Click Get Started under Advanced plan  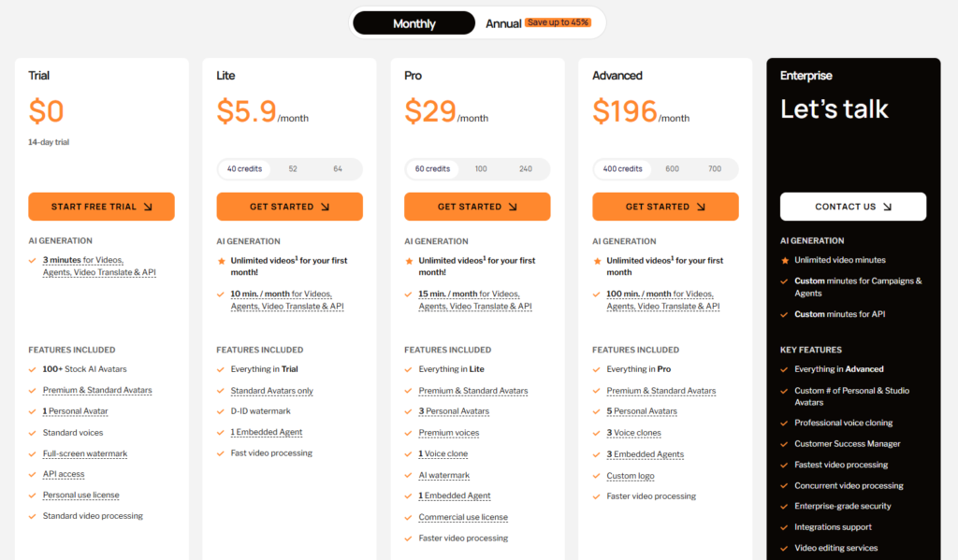click(x=665, y=207)
